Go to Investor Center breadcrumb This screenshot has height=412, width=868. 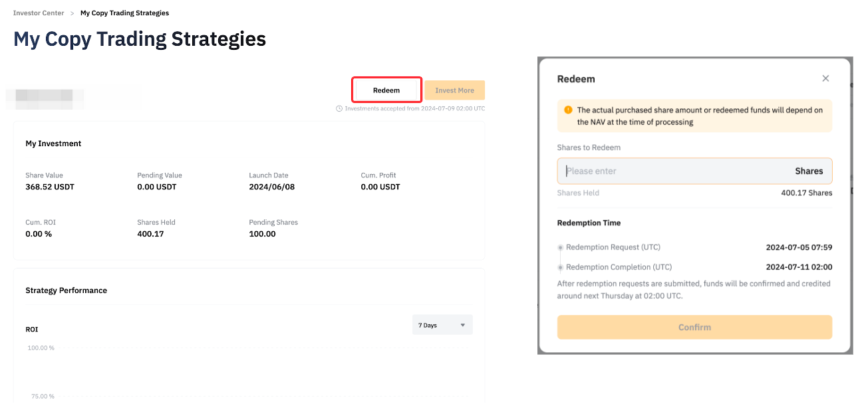coord(39,13)
